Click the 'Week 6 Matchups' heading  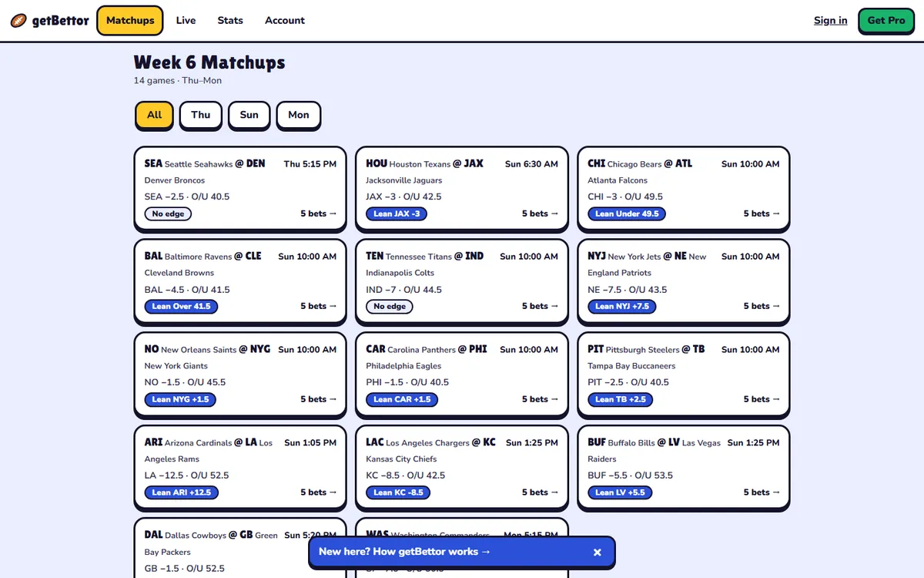tap(209, 62)
